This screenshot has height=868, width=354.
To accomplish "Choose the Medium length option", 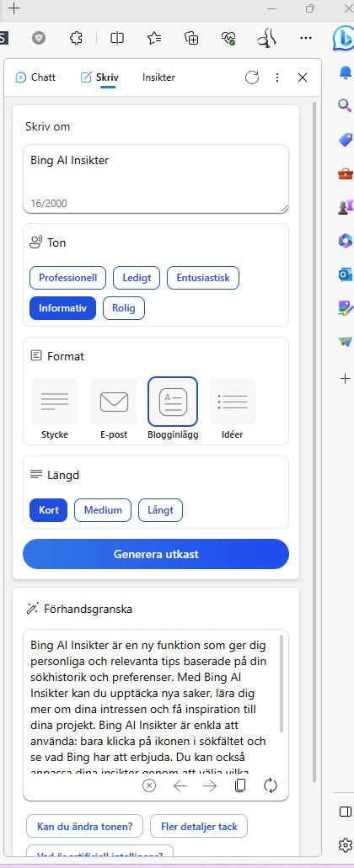I will point(103,510).
